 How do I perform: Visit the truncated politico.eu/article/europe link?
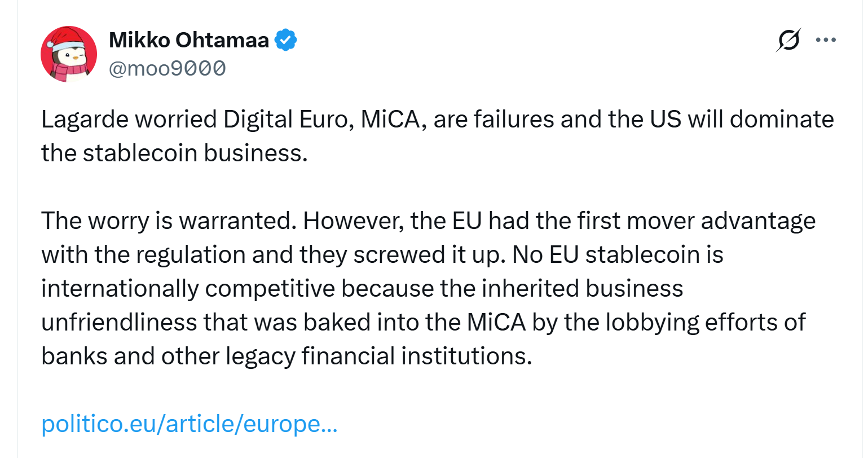(x=188, y=424)
